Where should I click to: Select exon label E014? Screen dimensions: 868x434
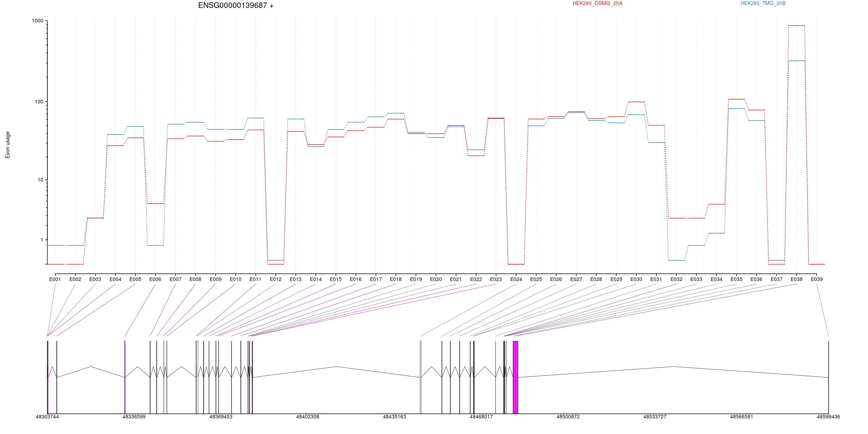pos(316,279)
